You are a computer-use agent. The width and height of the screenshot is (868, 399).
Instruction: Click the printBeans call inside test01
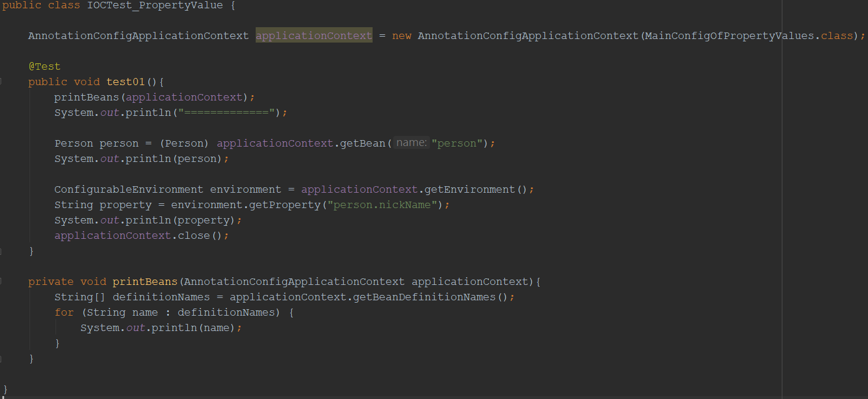point(86,97)
